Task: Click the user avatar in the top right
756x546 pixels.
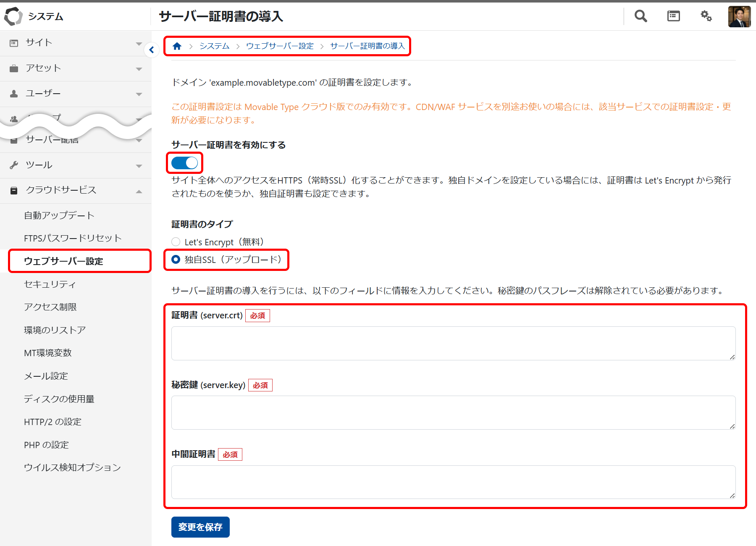Action: 740,16
